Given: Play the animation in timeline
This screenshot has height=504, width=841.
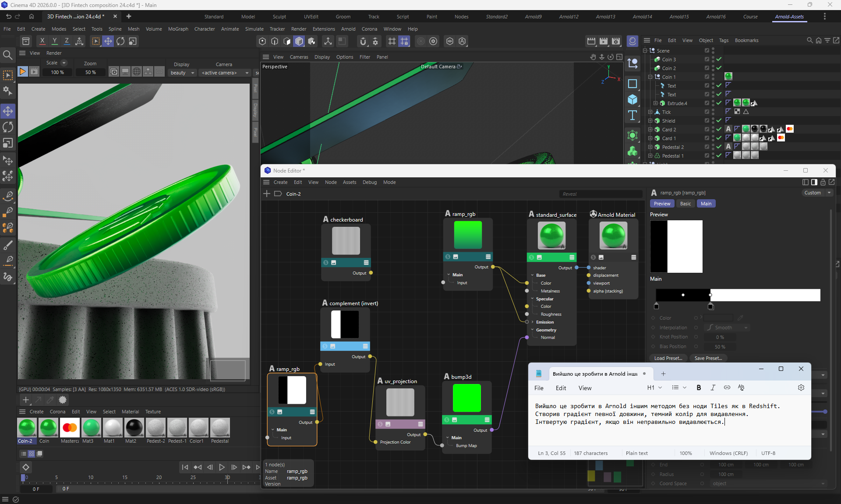Looking at the screenshot, I should point(222,467).
